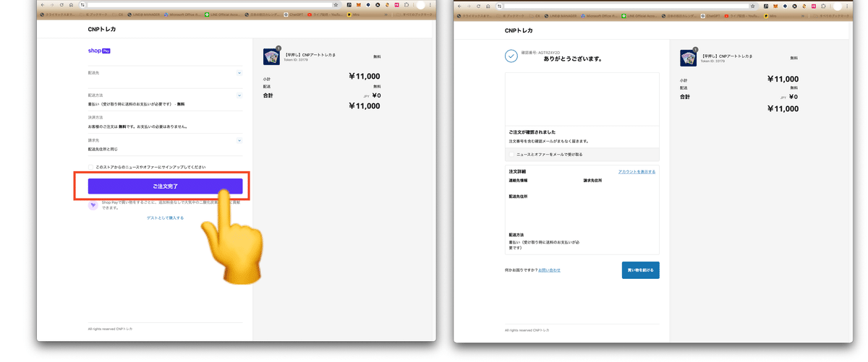The height and width of the screenshot is (362, 868).
Task: Click the product thumbnail in right window summary
Action: pyautogui.click(x=688, y=58)
